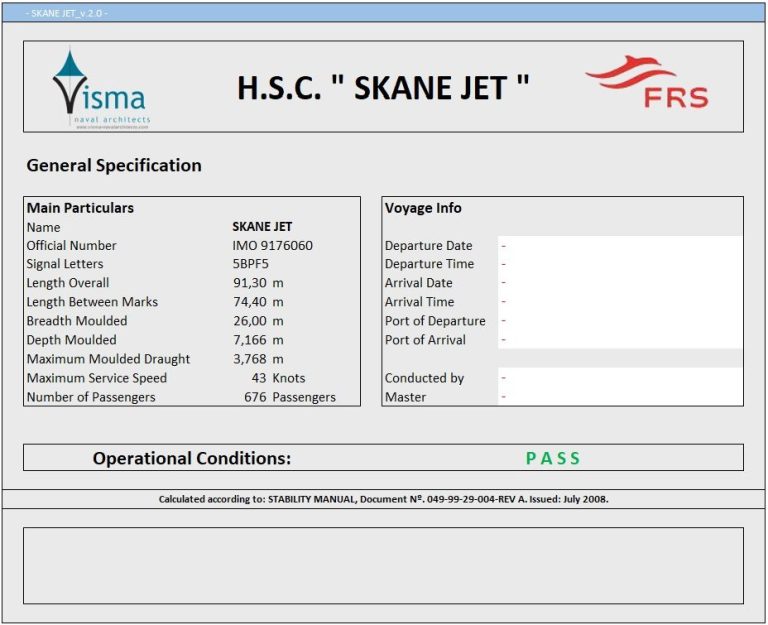Click the 'Conducted by' label

coord(424,378)
